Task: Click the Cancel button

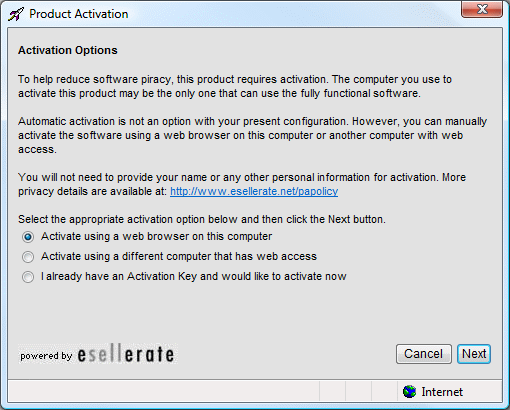Action: [424, 354]
